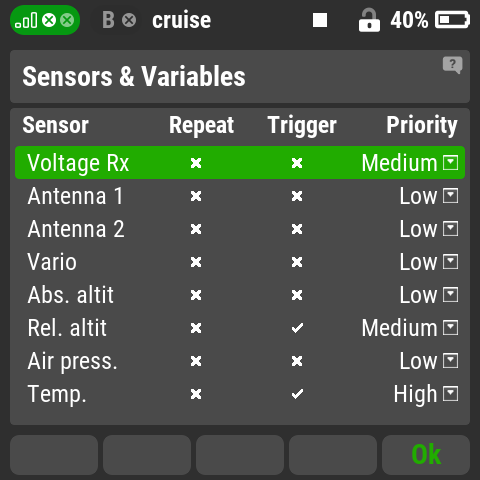Viewport: 480px width, 480px height.
Task: Enable Repeat for Antenna 1
Action: tap(196, 196)
